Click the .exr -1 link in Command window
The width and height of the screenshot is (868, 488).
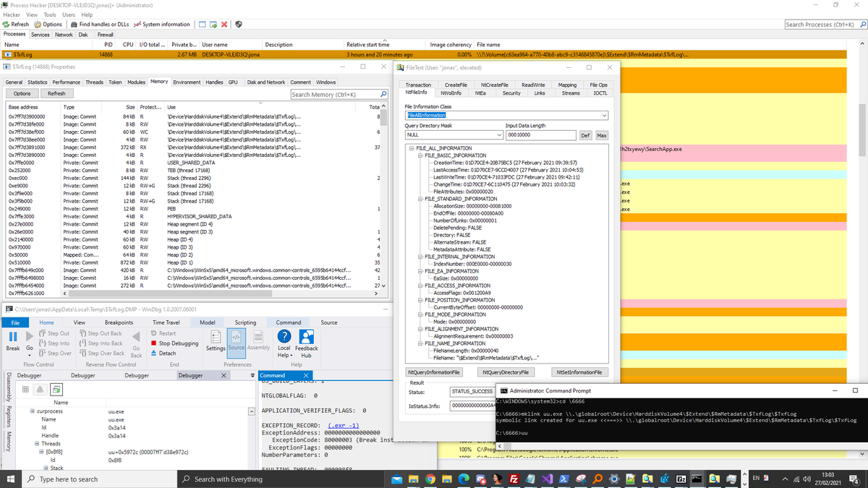pos(344,424)
